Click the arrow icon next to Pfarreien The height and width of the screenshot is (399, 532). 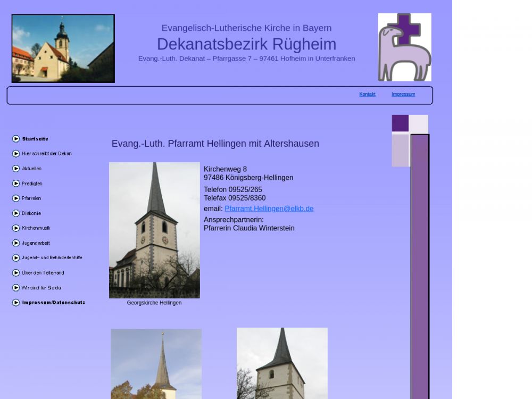[x=16, y=198]
